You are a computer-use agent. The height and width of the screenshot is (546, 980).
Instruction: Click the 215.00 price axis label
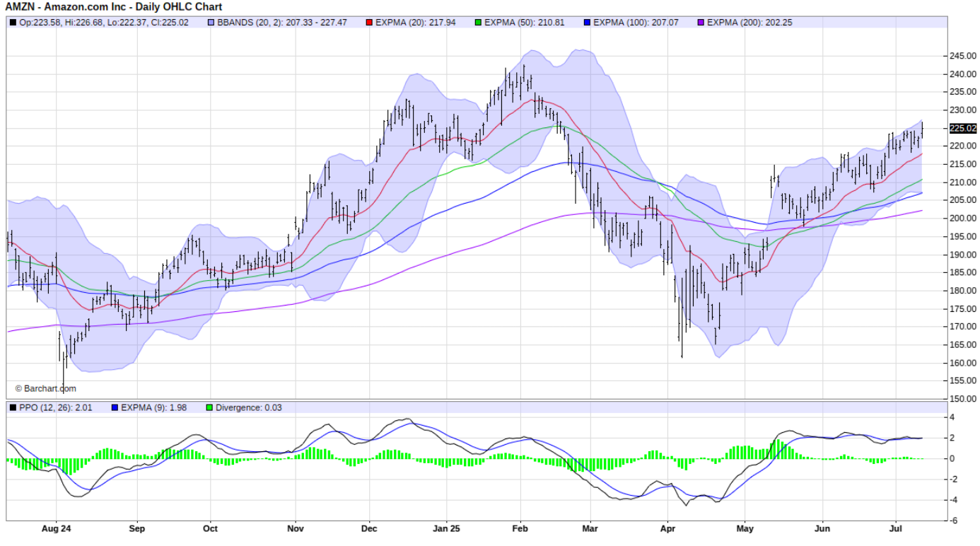[964, 164]
